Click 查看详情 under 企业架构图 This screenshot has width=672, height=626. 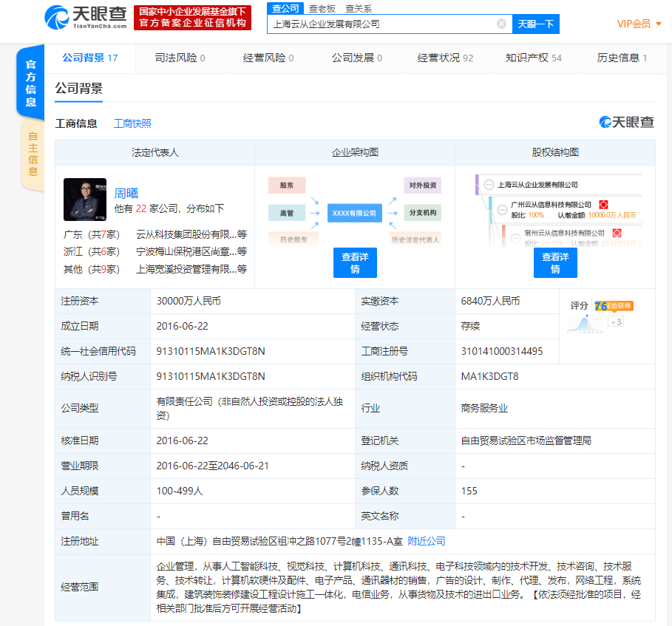click(355, 262)
